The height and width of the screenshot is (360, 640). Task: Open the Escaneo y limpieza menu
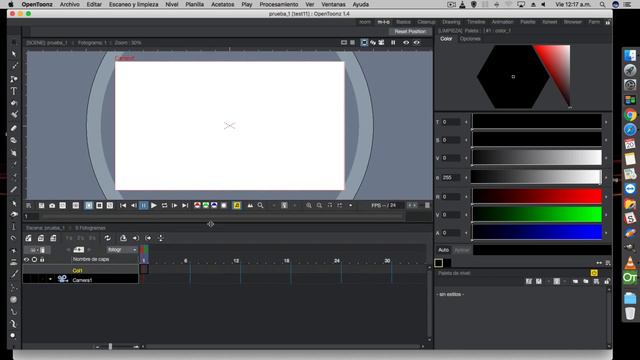(133, 4)
